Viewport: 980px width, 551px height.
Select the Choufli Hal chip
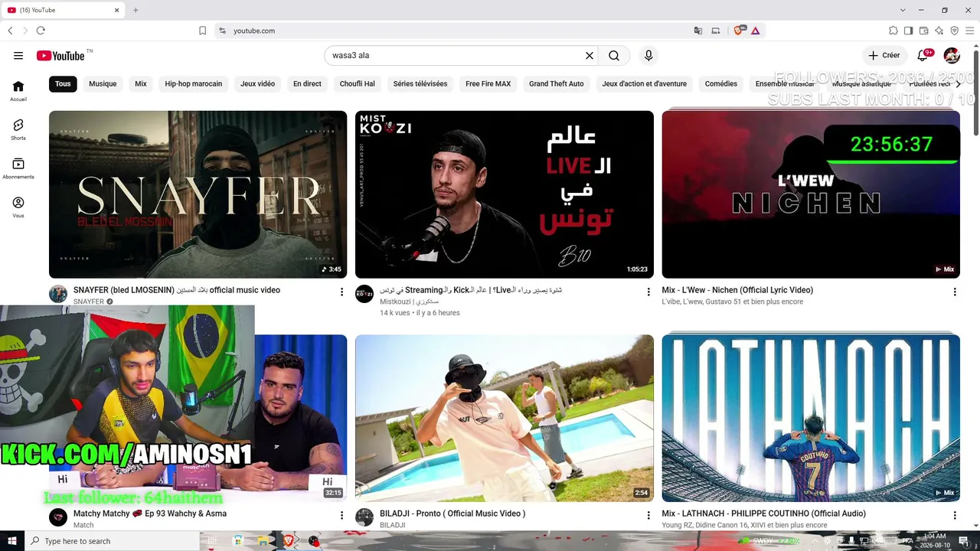coord(358,84)
